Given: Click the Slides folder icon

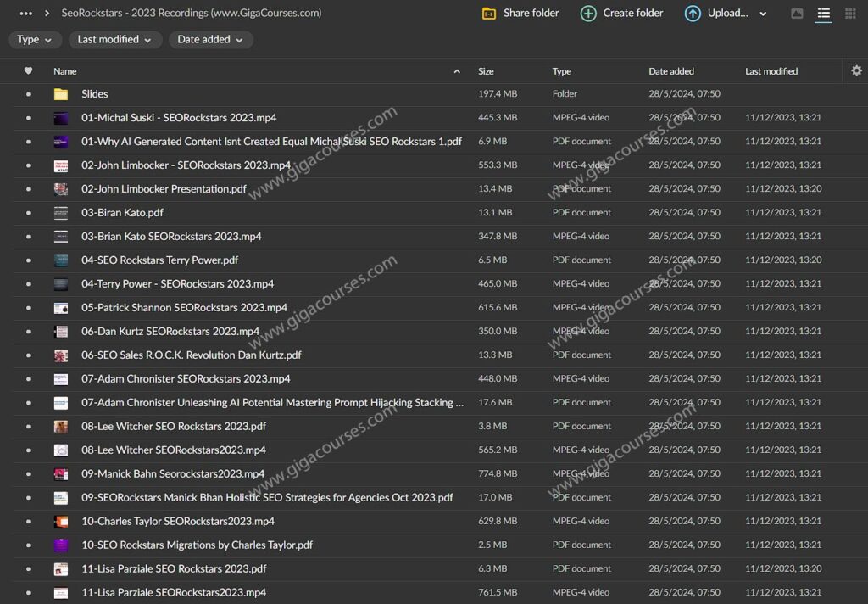Looking at the screenshot, I should 61,94.
